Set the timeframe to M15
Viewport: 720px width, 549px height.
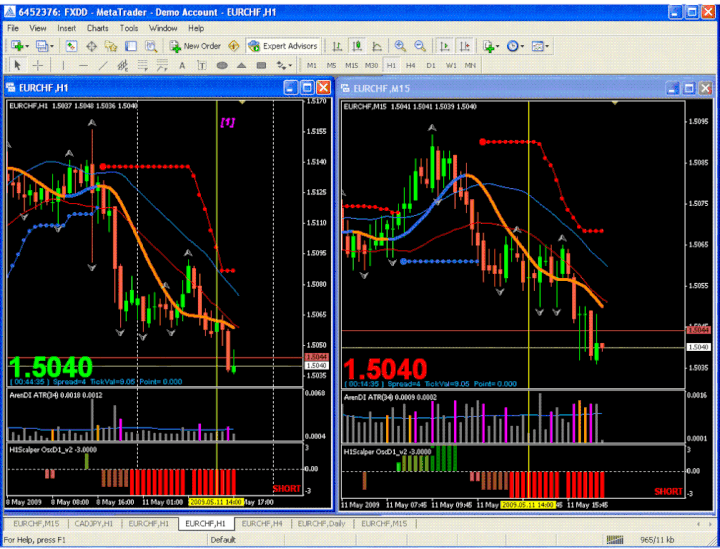tap(351, 66)
